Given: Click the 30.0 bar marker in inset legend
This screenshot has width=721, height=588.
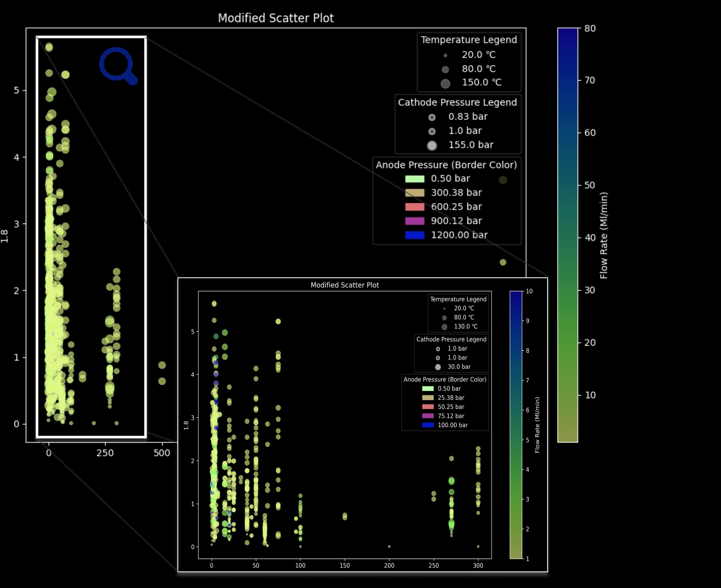Looking at the screenshot, I should pyautogui.click(x=438, y=367).
